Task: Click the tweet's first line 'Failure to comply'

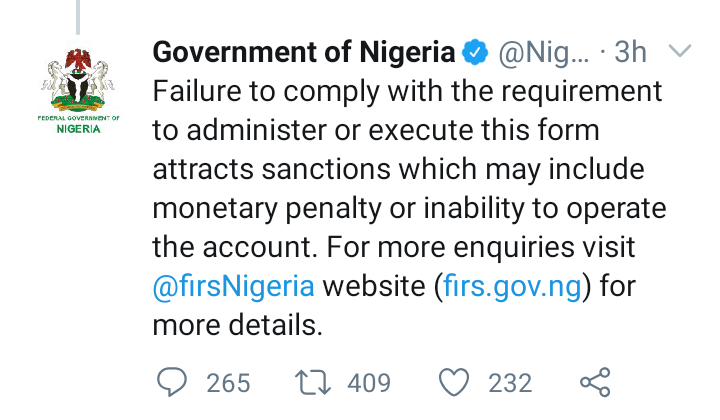Action: pyautogui.click(x=407, y=92)
